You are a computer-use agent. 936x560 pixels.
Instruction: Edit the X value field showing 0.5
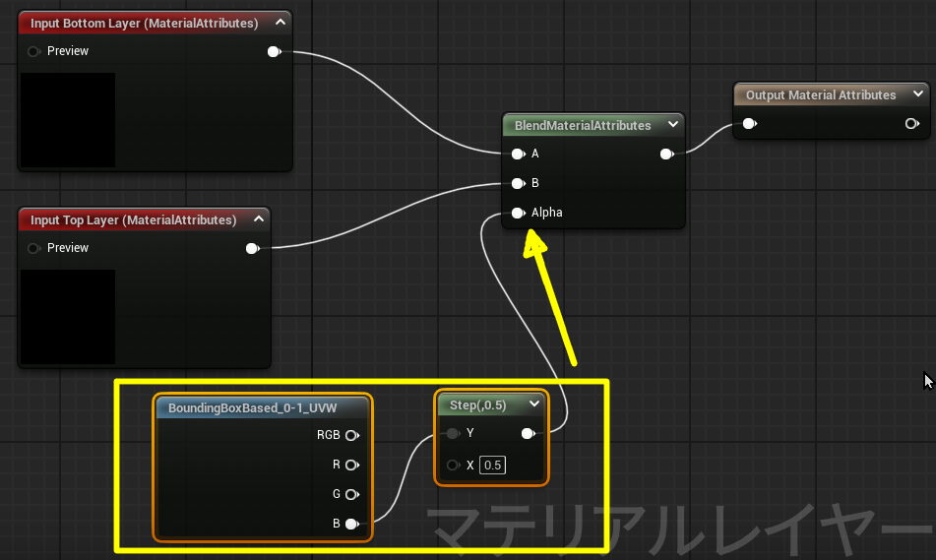(x=492, y=466)
